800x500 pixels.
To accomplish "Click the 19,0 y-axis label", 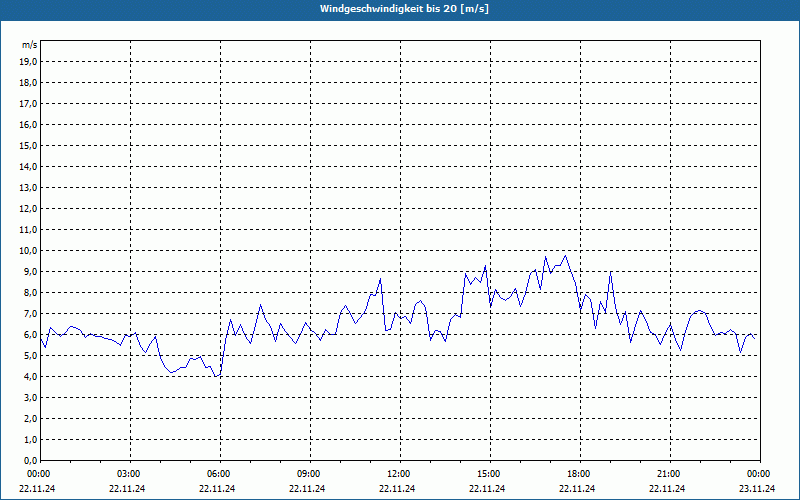I will tap(28, 62).
